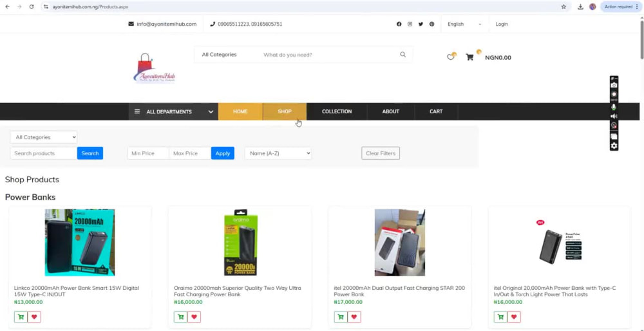Open the Oraimo Power Bank product image
The width and height of the screenshot is (644, 331).
point(240,242)
